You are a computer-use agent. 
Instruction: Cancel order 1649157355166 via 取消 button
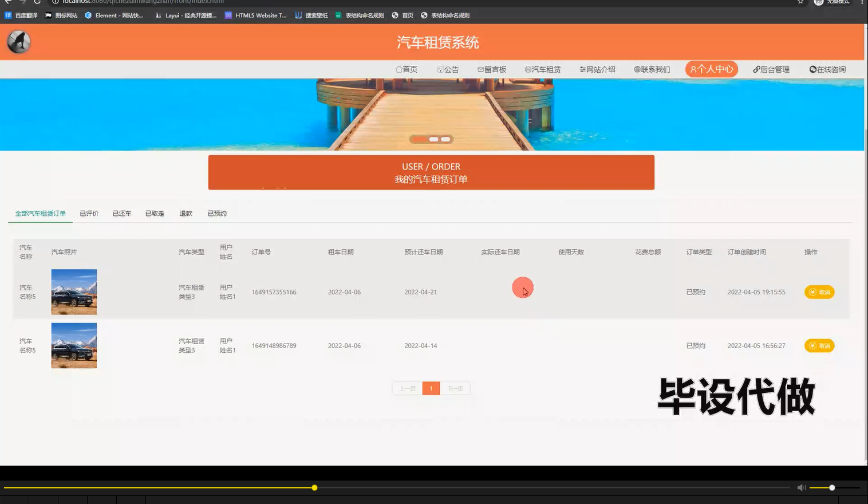819,292
